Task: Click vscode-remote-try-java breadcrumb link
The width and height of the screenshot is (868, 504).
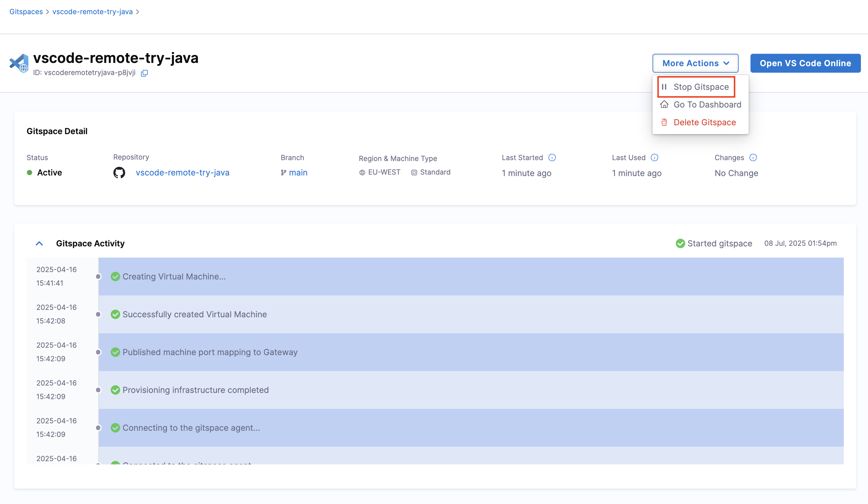Action: (92, 12)
